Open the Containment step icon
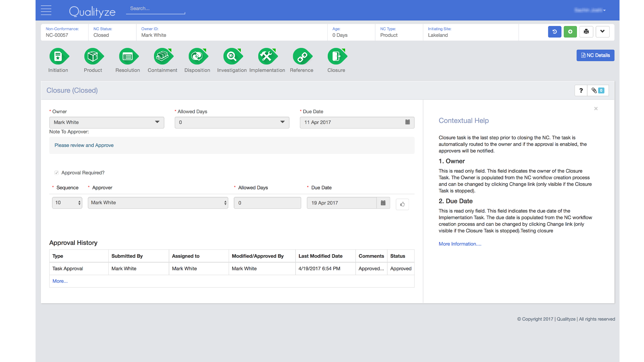This screenshot has width=644, height=362. 162,56
